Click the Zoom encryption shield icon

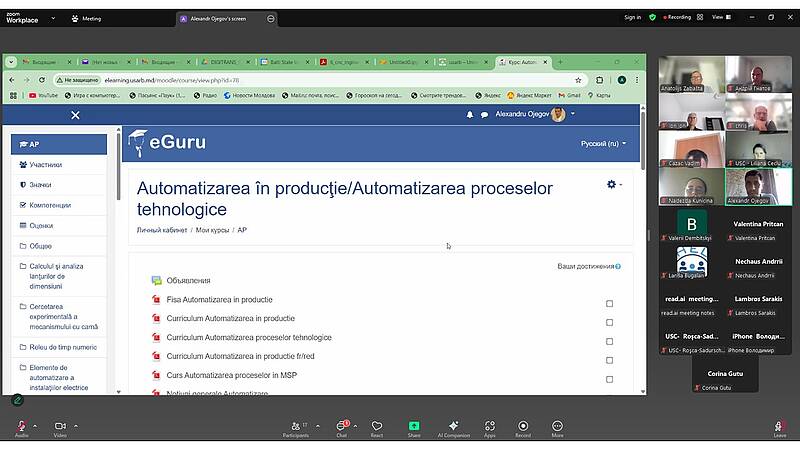[x=652, y=17]
